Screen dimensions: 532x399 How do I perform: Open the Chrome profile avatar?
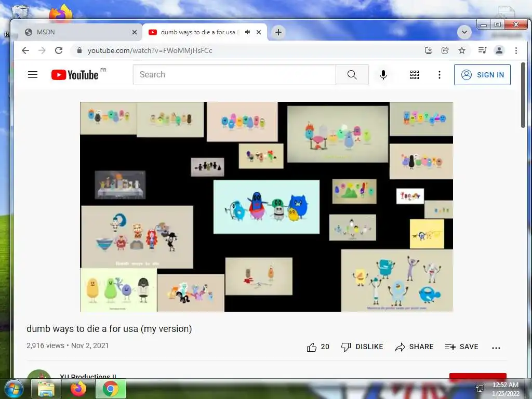pos(499,50)
